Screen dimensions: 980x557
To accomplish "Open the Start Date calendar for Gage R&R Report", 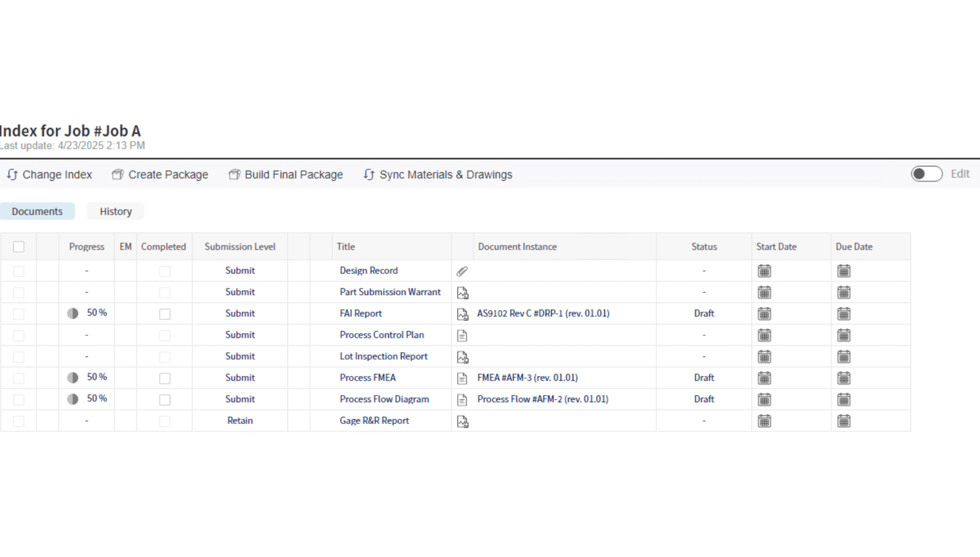I will click(x=764, y=421).
